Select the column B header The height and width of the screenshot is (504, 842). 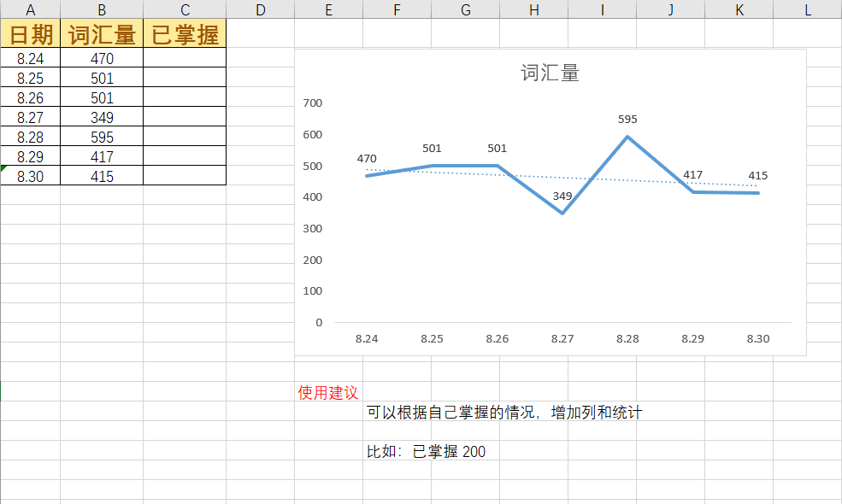(x=102, y=9)
